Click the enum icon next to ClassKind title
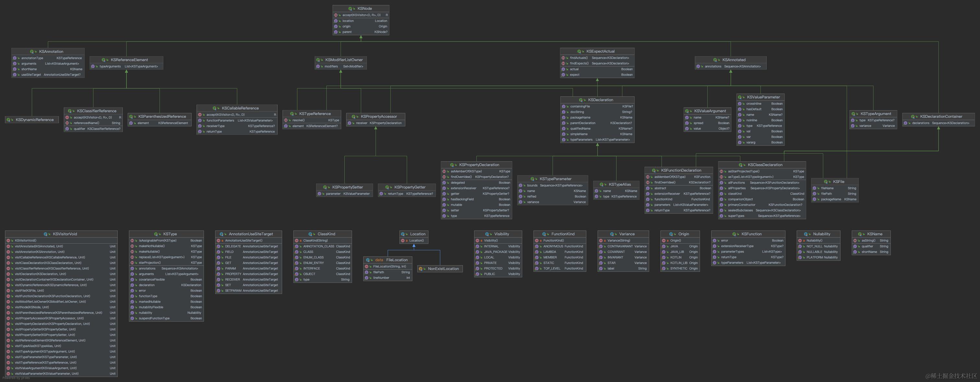This screenshot has height=382, width=980. [x=311, y=234]
